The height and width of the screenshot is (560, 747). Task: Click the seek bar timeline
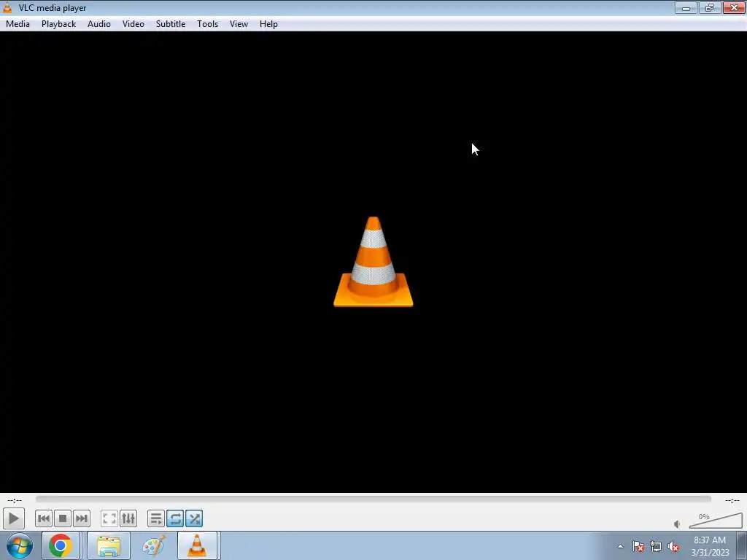click(373, 499)
